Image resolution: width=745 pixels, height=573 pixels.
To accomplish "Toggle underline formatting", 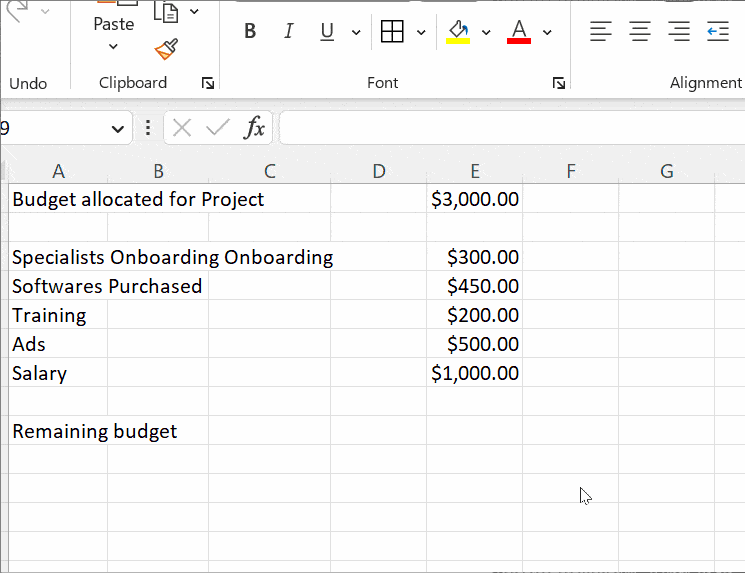I will (x=327, y=32).
